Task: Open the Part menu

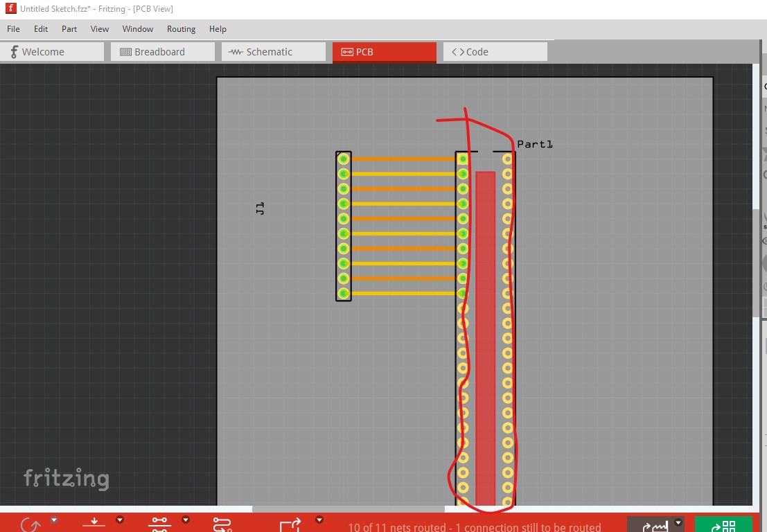Action: 69,29
